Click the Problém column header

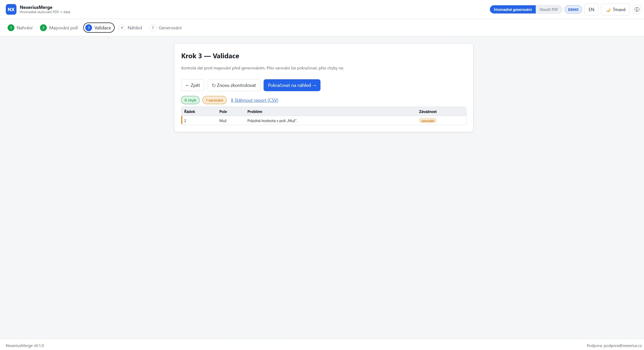255,111
